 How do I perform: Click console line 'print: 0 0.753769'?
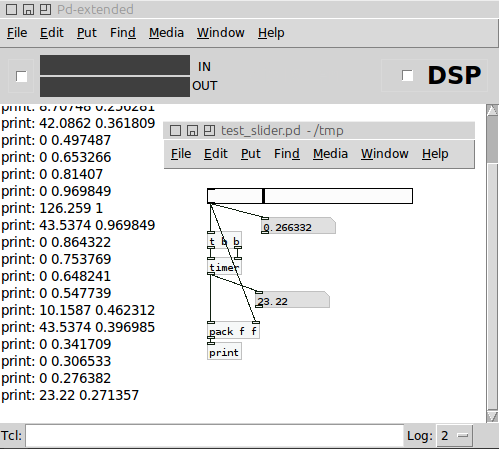point(56,259)
